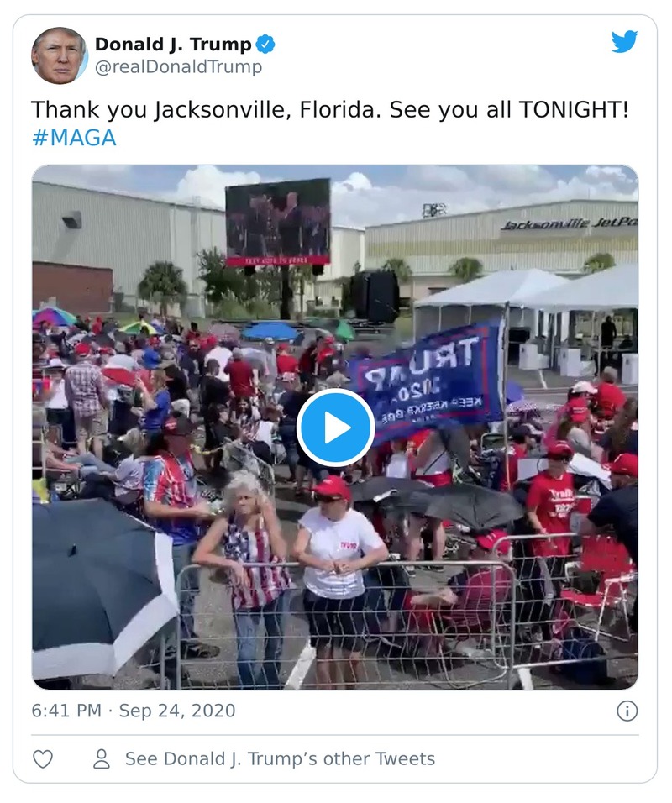Click the white tent in the video frame

pos(528,291)
